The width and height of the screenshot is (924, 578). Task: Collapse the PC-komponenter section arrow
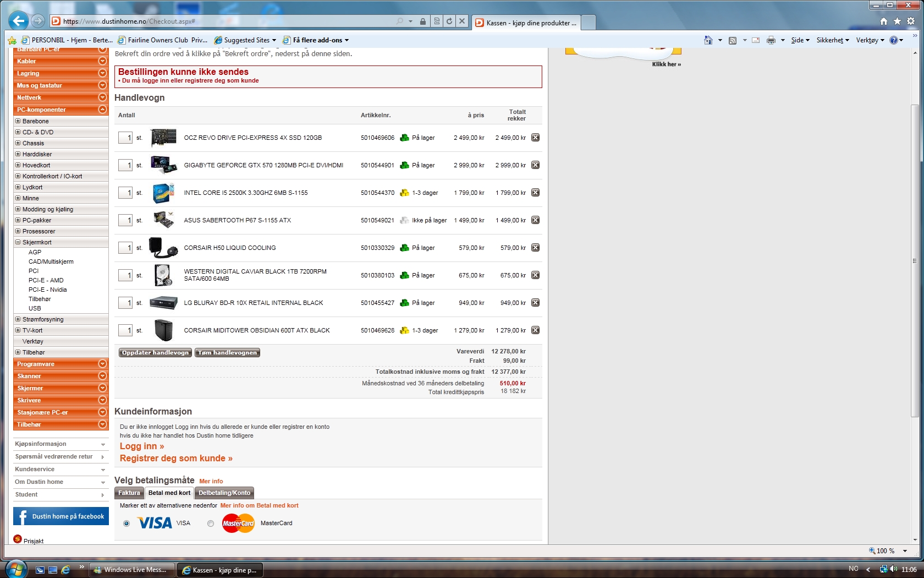[x=102, y=110]
